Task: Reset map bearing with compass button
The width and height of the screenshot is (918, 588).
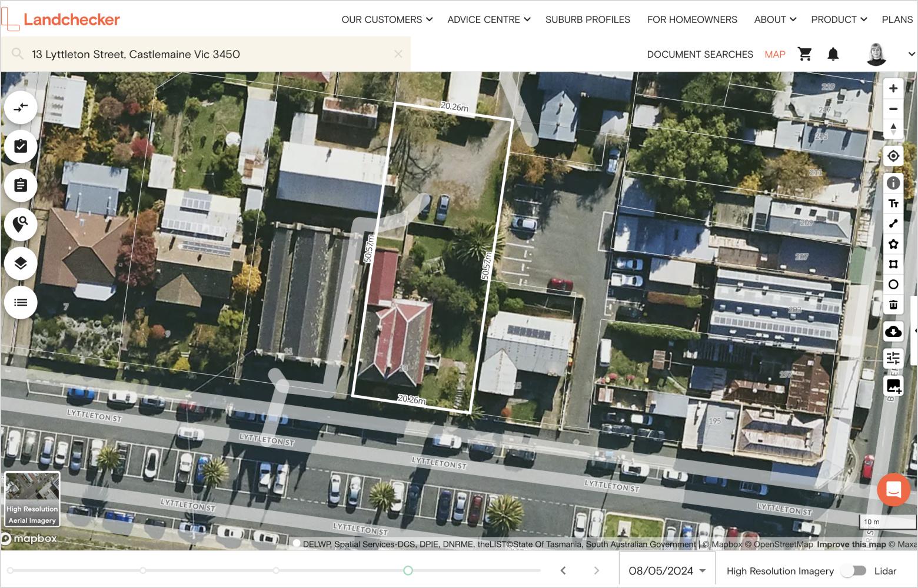Action: (x=893, y=129)
